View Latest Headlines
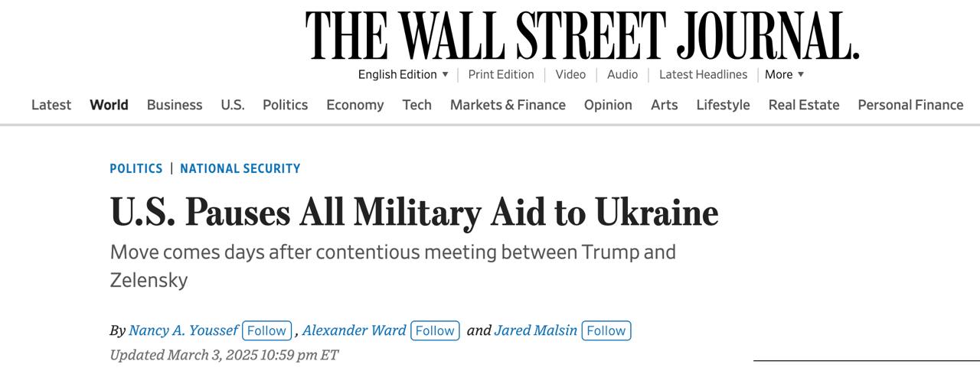980x374 pixels. [x=703, y=74]
